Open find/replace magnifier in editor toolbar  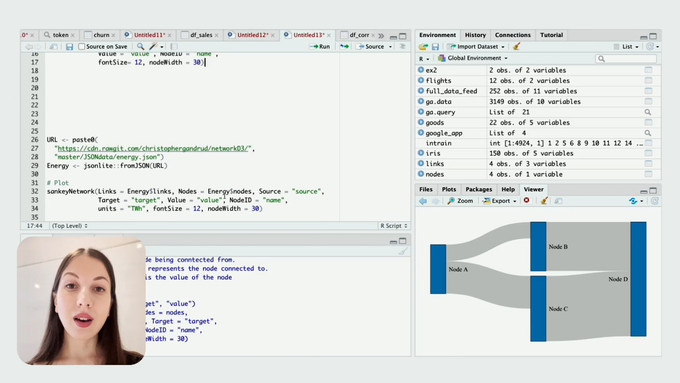click(x=140, y=46)
